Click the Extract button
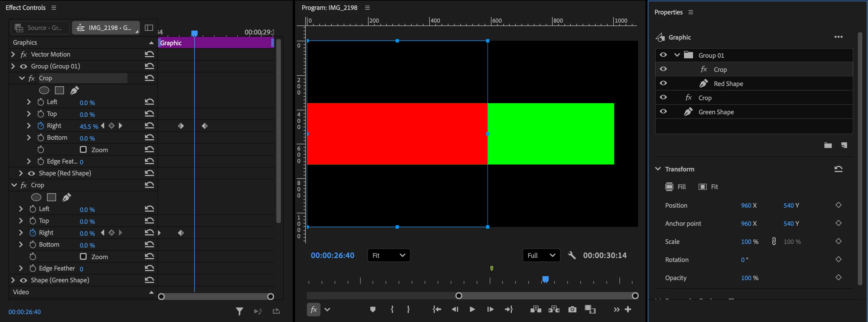This screenshot has width=868, height=322. 554,310
